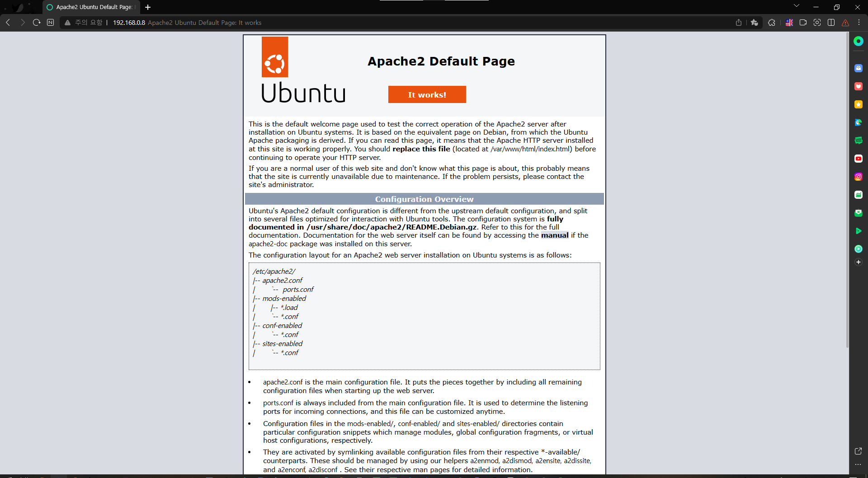Go back to the previous page

pyautogui.click(x=8, y=23)
